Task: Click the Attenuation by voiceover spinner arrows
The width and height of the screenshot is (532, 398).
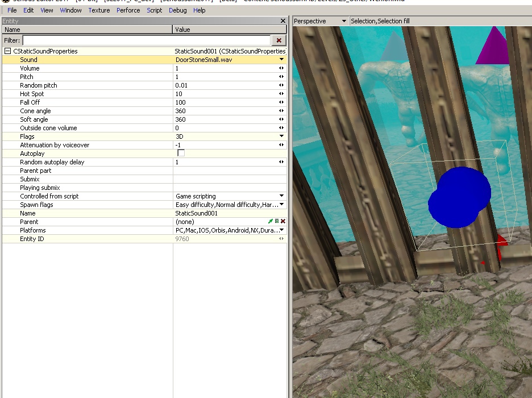Action: coord(281,145)
